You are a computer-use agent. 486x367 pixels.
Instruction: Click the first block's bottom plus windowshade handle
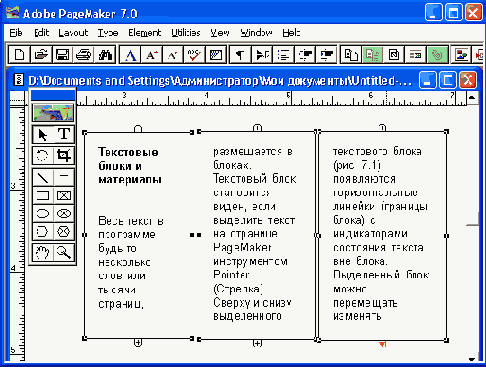(x=138, y=343)
